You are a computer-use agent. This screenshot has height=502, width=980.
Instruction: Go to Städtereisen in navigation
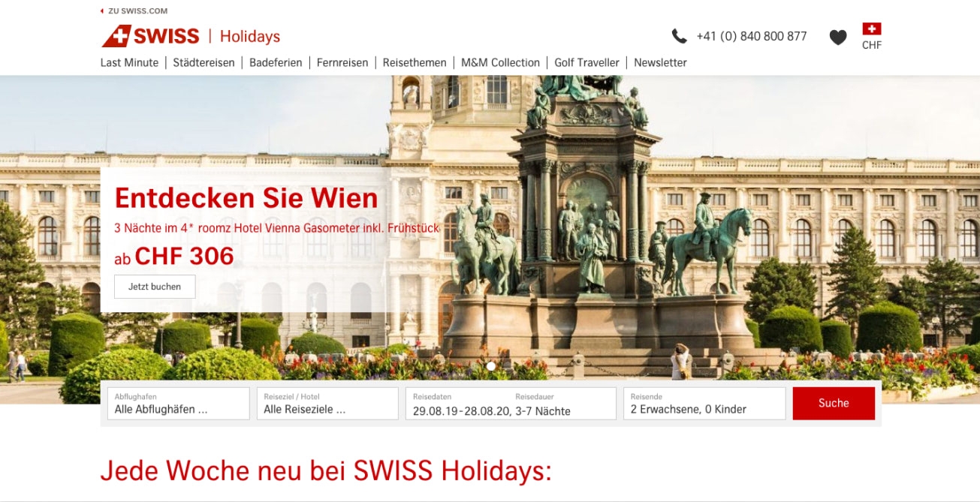(x=204, y=63)
